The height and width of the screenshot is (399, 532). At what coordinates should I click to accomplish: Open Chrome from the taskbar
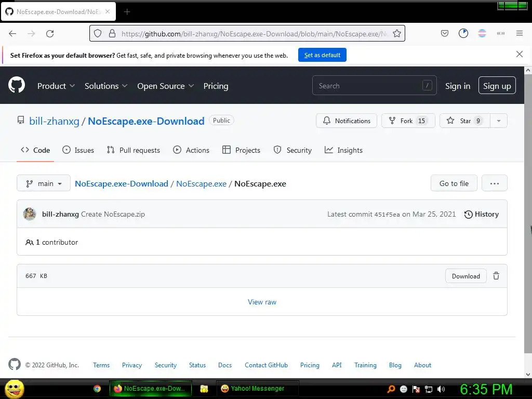coord(97,389)
